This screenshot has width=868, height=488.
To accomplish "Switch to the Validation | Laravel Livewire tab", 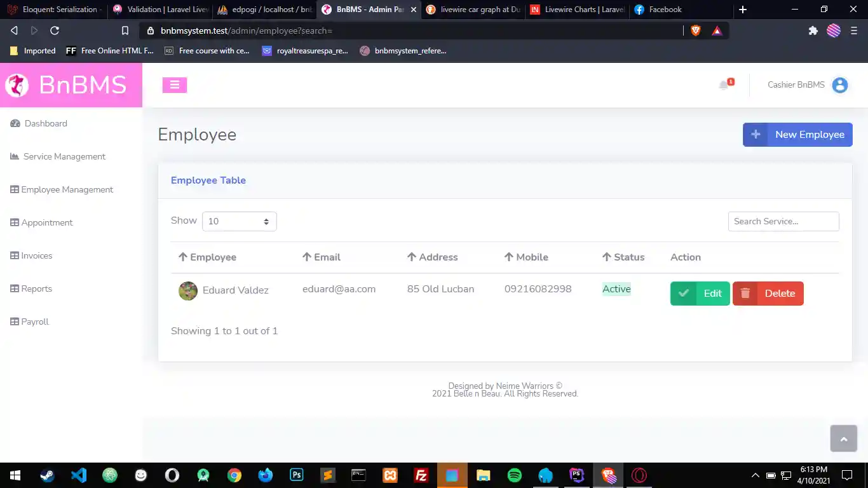I will 160,10.
